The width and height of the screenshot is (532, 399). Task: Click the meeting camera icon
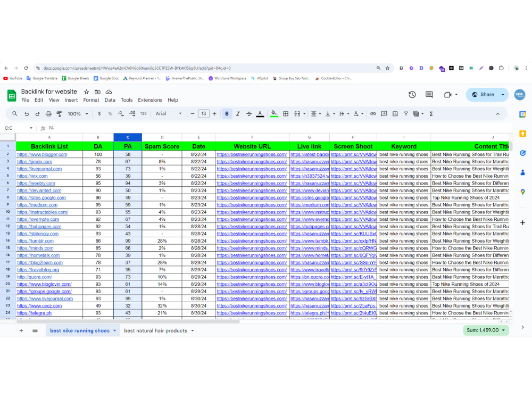click(447, 95)
